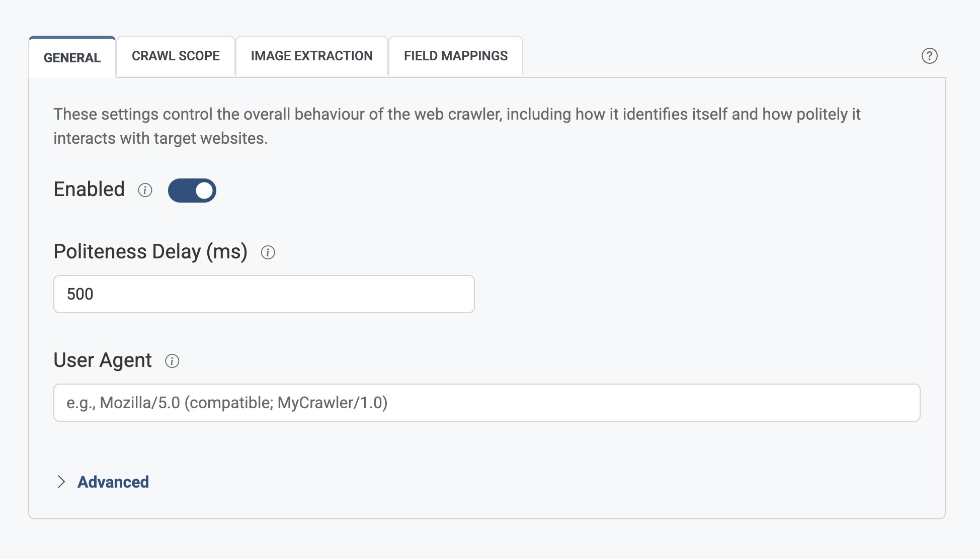This screenshot has height=559, width=980.
Task: Click the Enabled label text
Action: (x=89, y=190)
